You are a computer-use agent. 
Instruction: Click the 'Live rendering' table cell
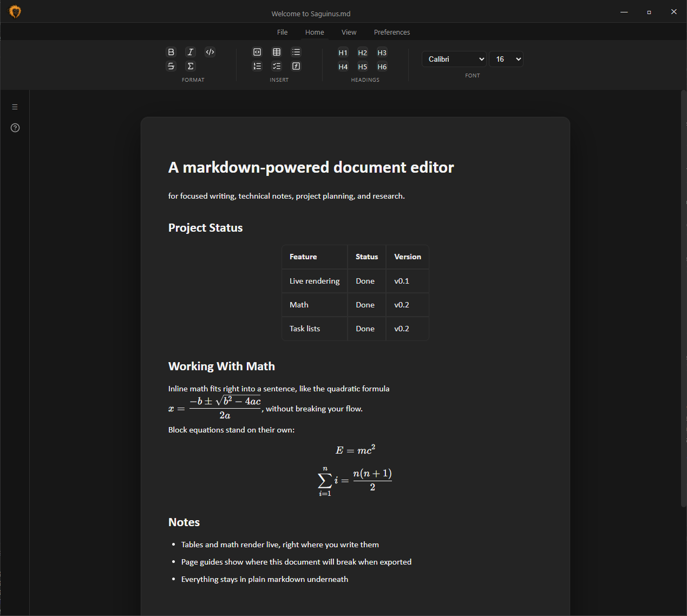point(315,281)
